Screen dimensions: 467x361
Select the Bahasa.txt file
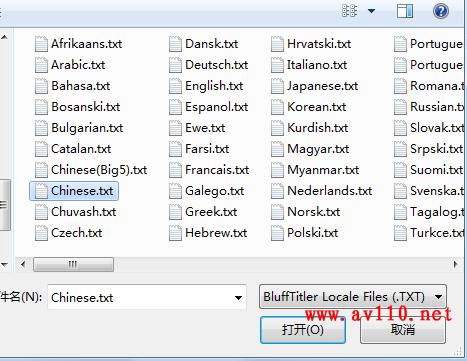point(73,86)
